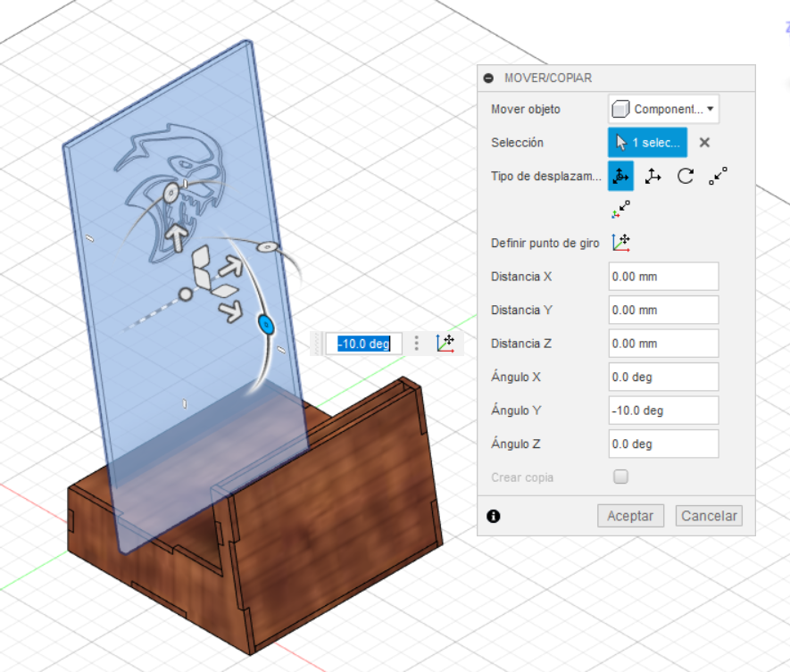This screenshot has height=672, width=790.
Task: Click the floating -10.0 deg angle input
Action: point(364,344)
